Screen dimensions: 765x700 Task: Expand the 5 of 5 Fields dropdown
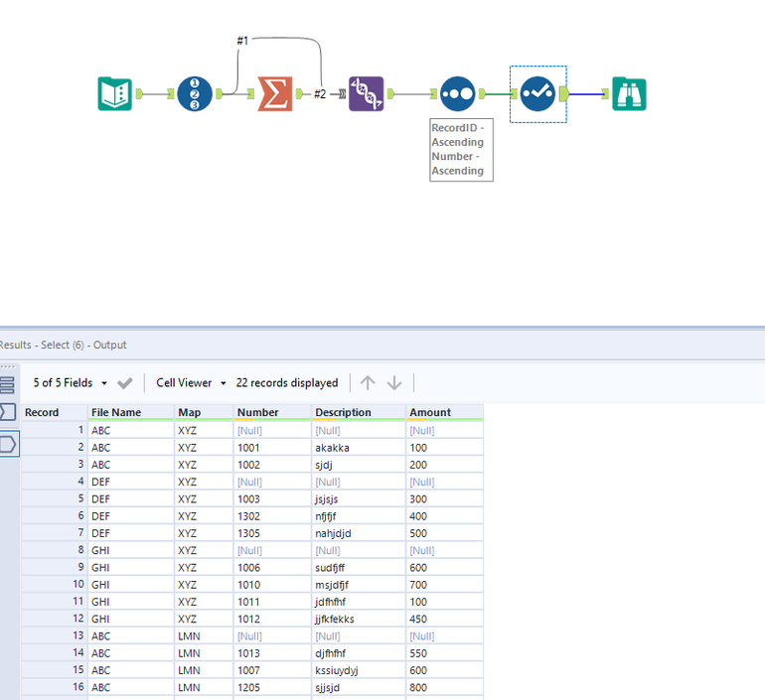pos(69,383)
